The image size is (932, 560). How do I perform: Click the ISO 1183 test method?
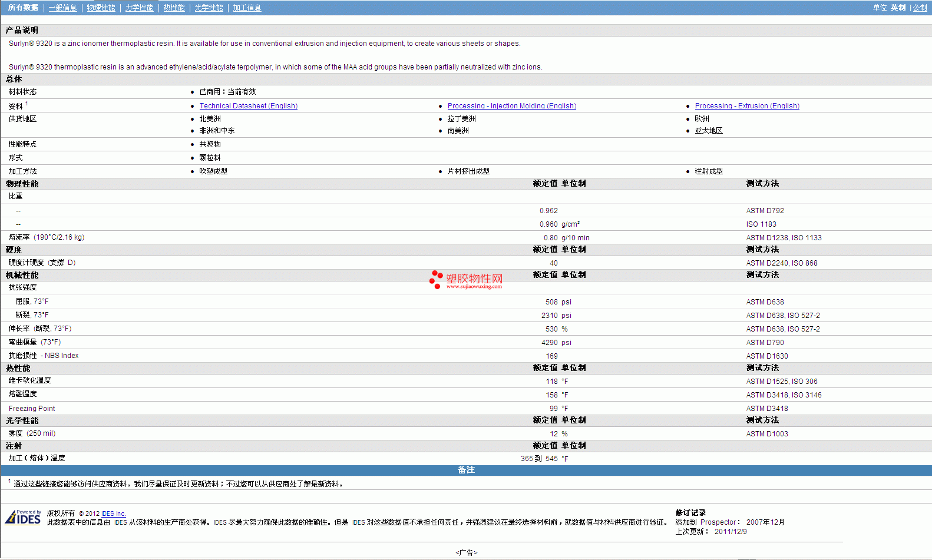click(761, 224)
